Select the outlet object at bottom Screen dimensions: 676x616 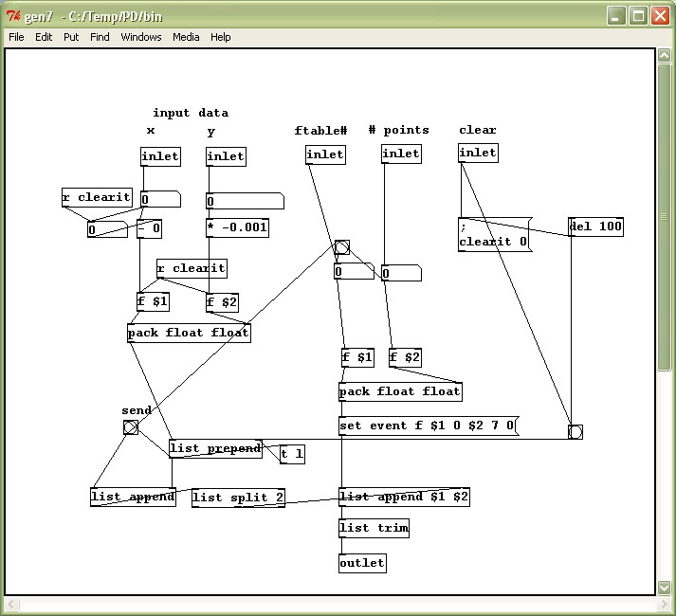[362, 564]
